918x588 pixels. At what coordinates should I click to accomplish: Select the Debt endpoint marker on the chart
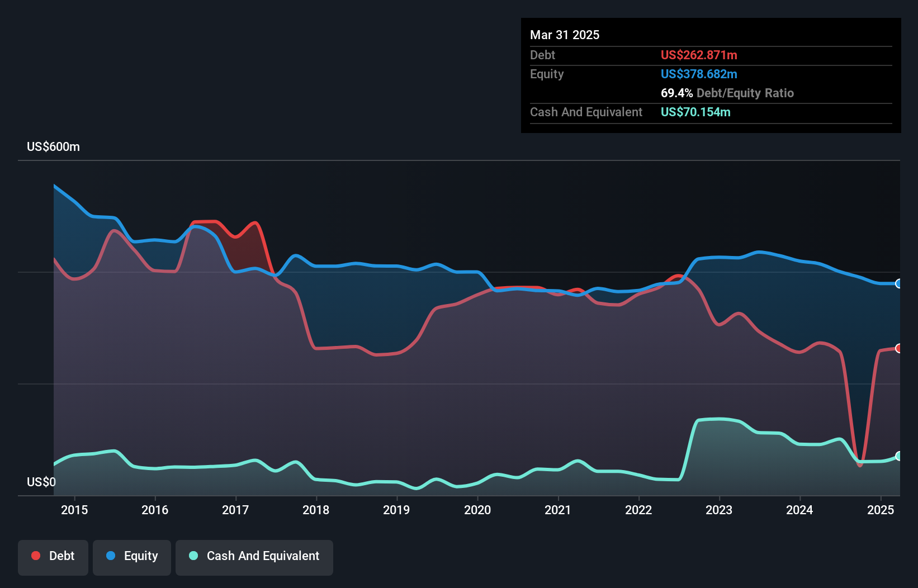point(899,348)
